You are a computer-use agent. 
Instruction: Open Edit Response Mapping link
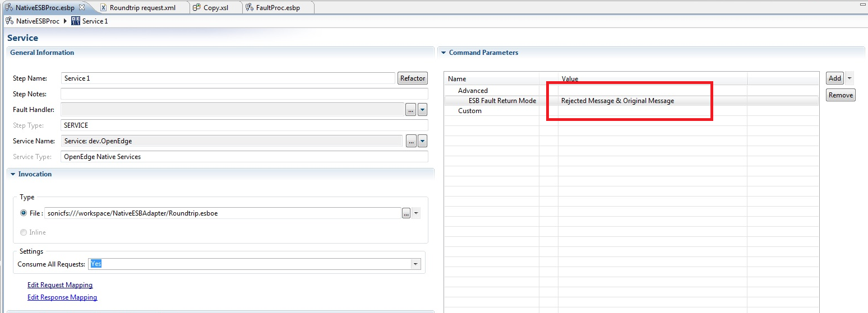[62, 297]
